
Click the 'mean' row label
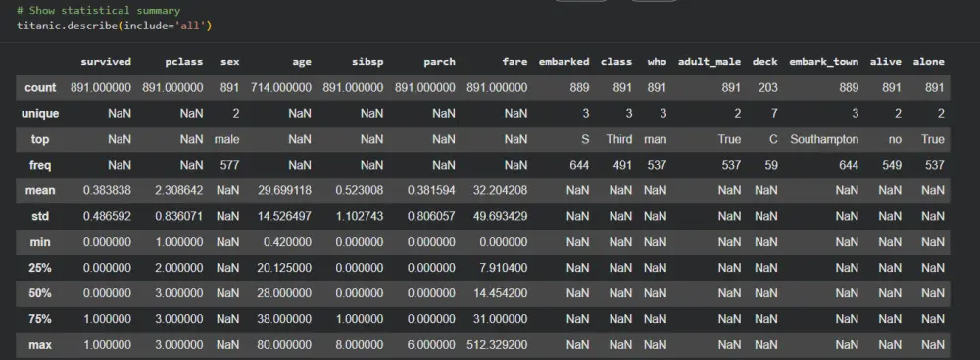pos(40,191)
